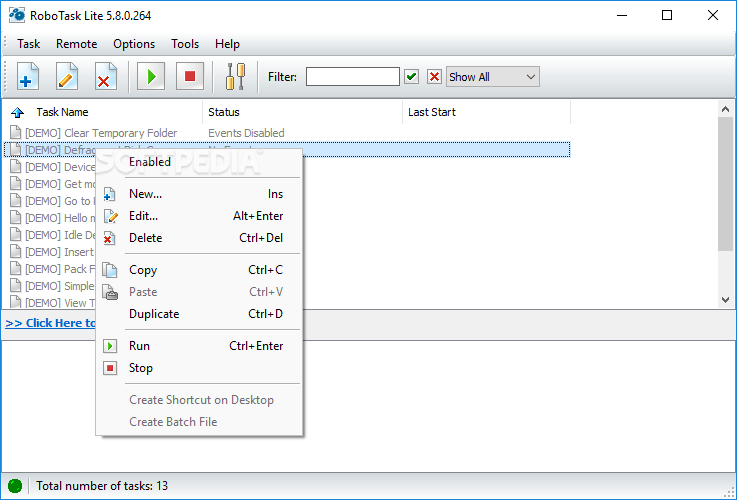Click the sort arrow in the Task Name header
737x500 pixels.
pyautogui.click(x=17, y=112)
